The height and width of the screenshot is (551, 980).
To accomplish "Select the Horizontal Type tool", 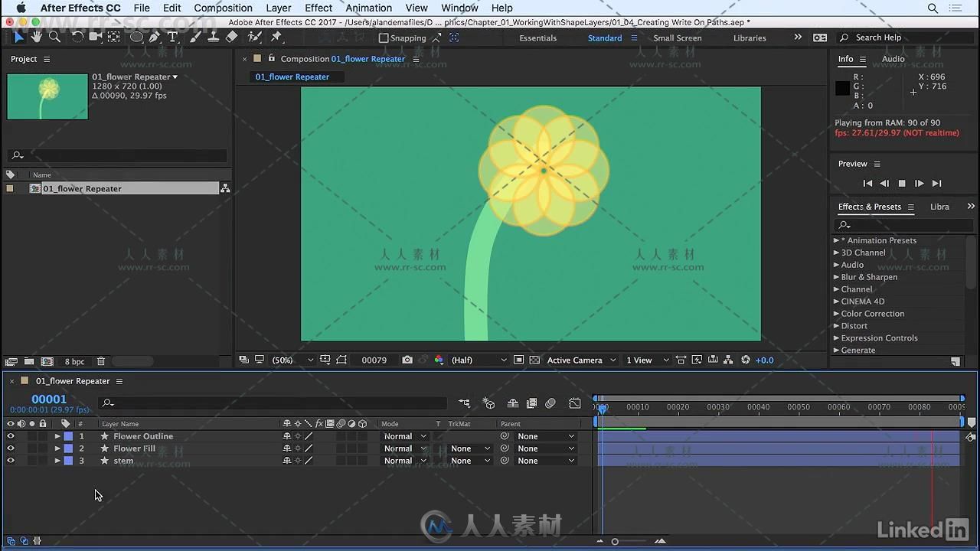I will tap(172, 37).
